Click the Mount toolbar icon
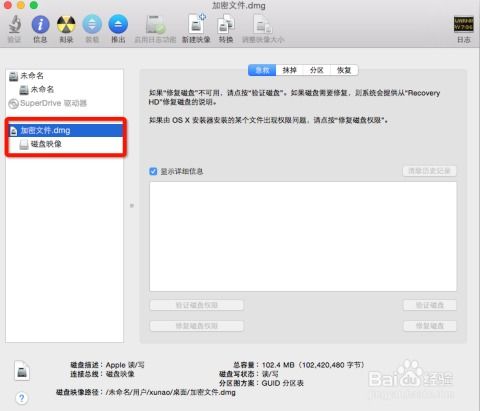This screenshot has width=480, height=411. pyautogui.click(x=92, y=25)
